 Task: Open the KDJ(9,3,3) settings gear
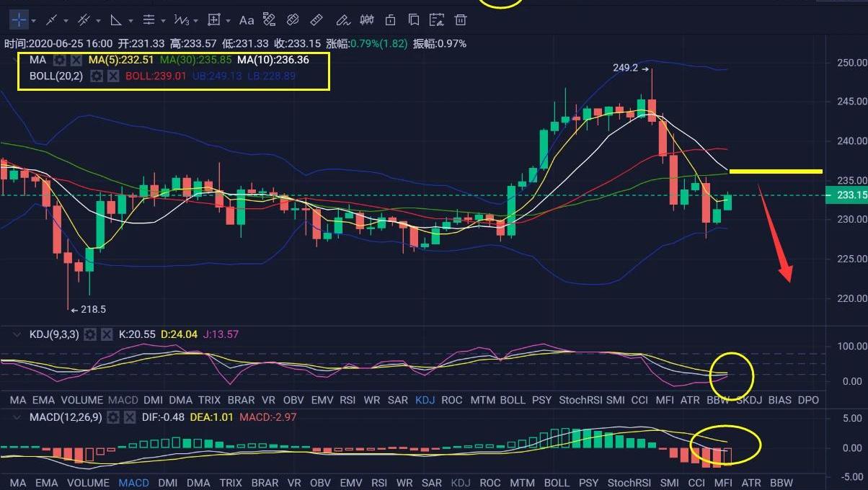click(90, 334)
